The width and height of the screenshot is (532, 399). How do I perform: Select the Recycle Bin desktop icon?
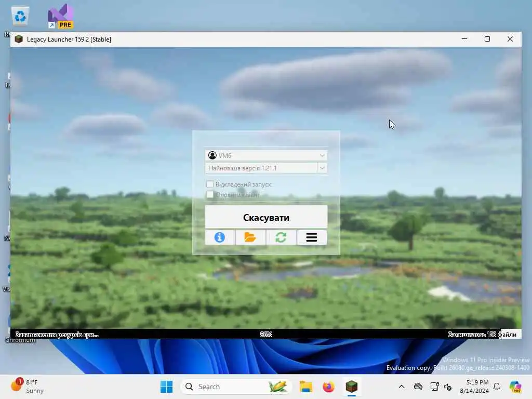coord(20,16)
